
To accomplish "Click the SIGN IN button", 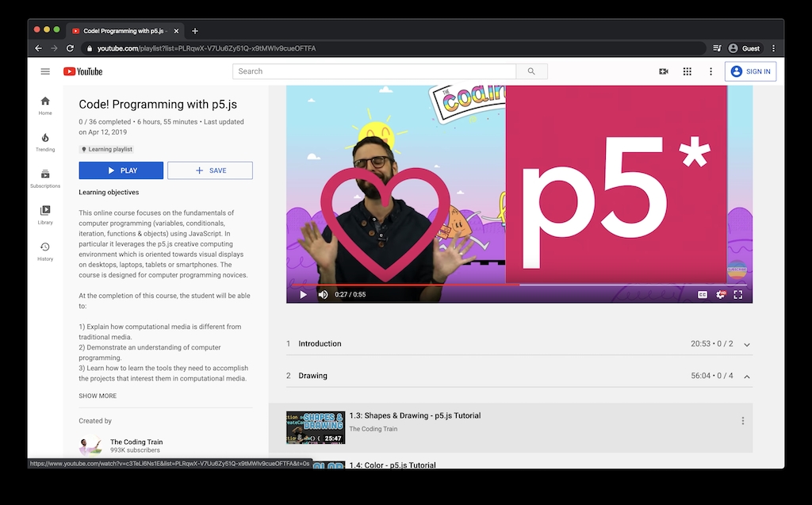I will 750,71.
